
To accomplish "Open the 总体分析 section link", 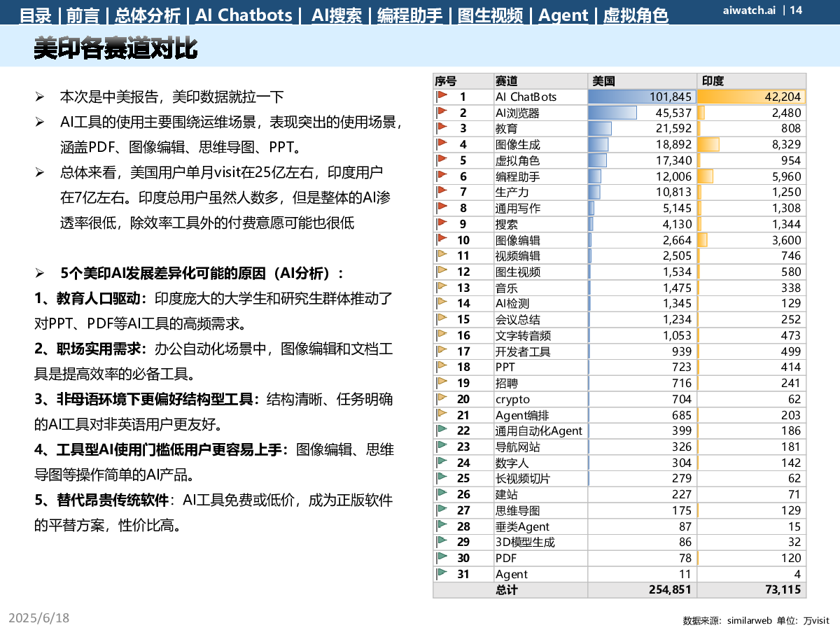I will (148, 15).
